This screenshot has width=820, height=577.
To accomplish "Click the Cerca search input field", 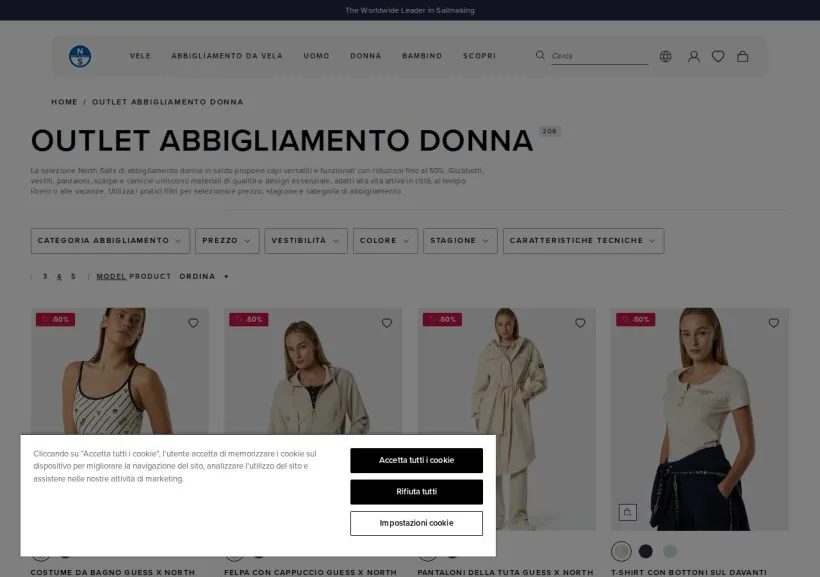I will point(600,56).
